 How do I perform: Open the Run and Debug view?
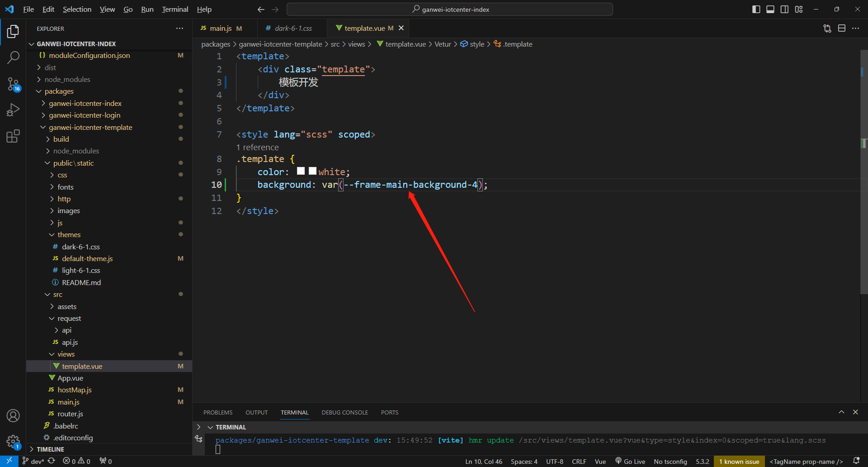[x=13, y=110]
